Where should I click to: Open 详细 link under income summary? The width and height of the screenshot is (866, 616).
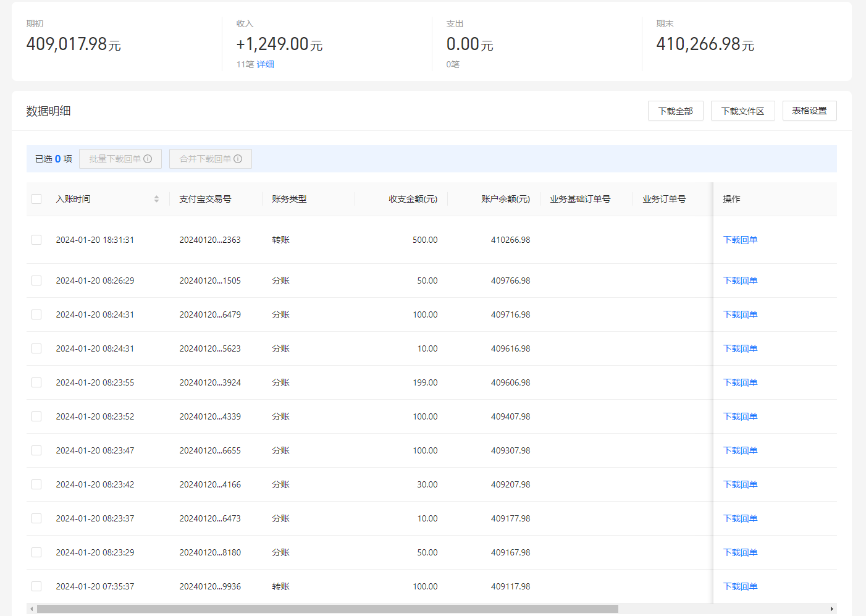tap(266, 64)
